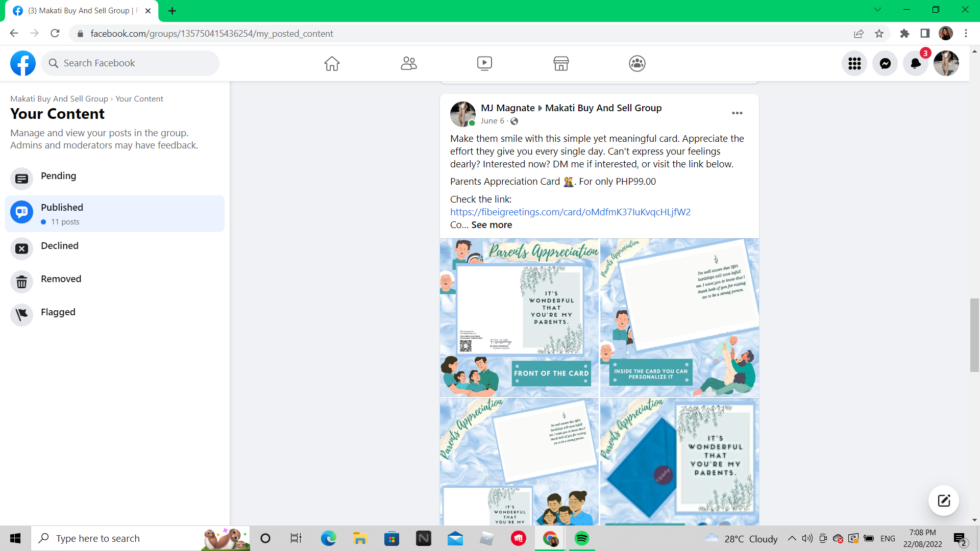The height and width of the screenshot is (551, 980).
Task: Open the Watch video icon
Action: [484, 63]
